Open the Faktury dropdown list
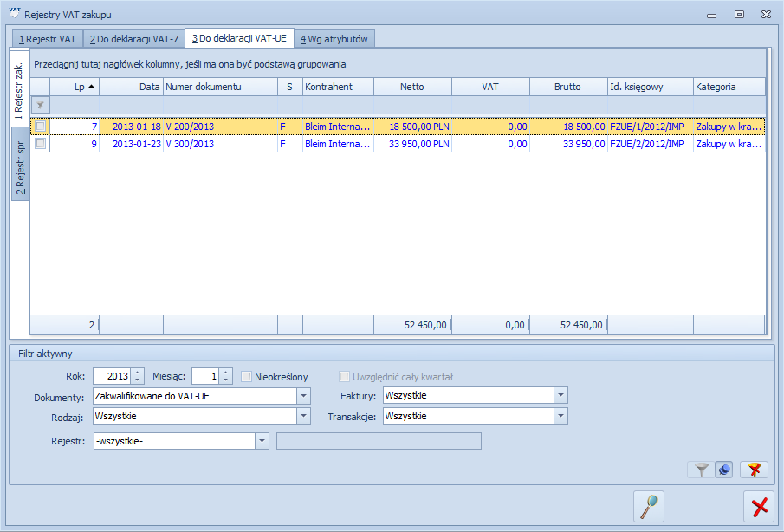Viewport: 784px width, 532px height. pyautogui.click(x=561, y=395)
